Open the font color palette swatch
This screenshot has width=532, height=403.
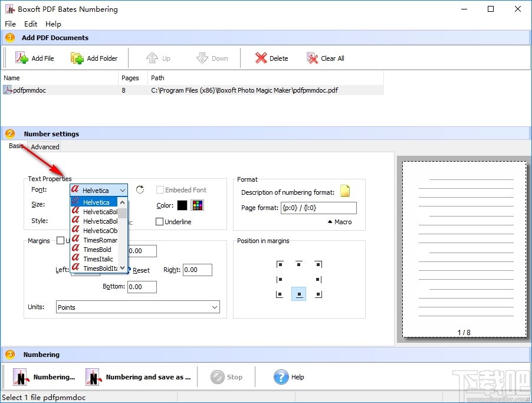point(197,205)
